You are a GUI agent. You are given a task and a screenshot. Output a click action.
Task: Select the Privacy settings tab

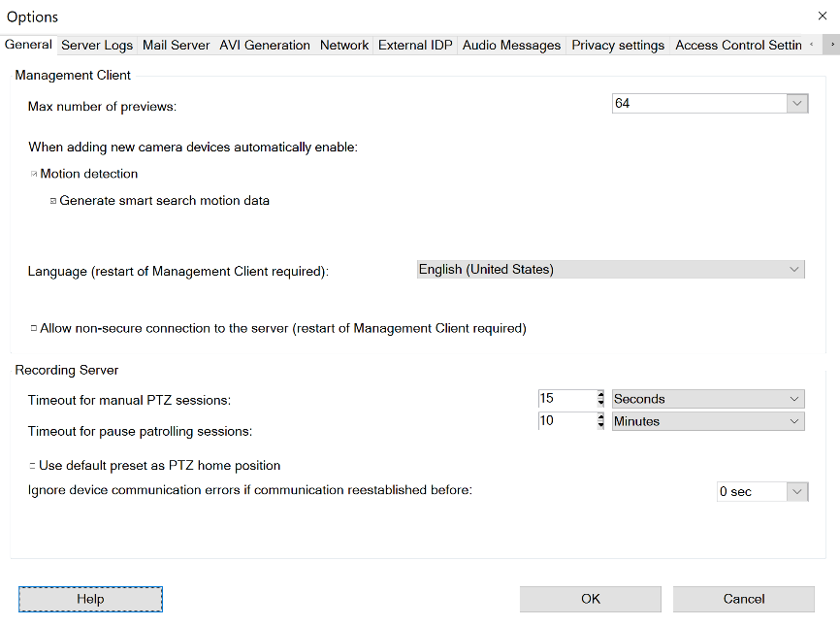[x=618, y=46]
